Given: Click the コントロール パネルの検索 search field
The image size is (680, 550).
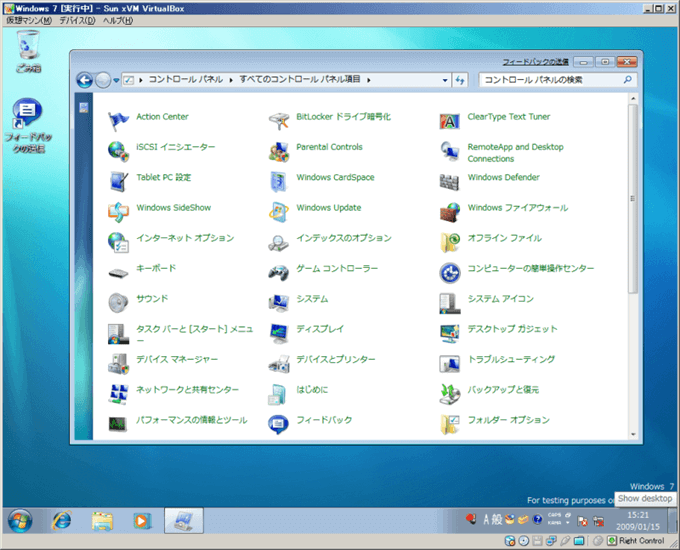Looking at the screenshot, I should 550,80.
